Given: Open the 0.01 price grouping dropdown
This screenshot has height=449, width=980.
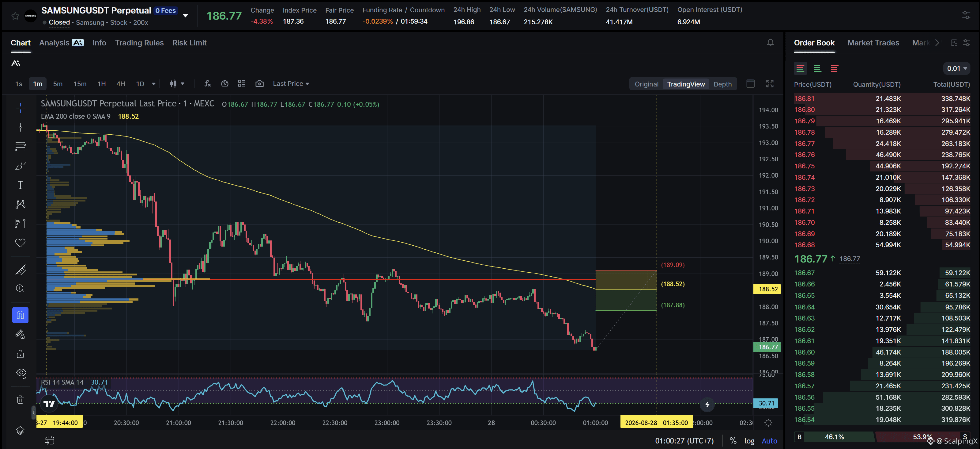Looking at the screenshot, I should (956, 69).
